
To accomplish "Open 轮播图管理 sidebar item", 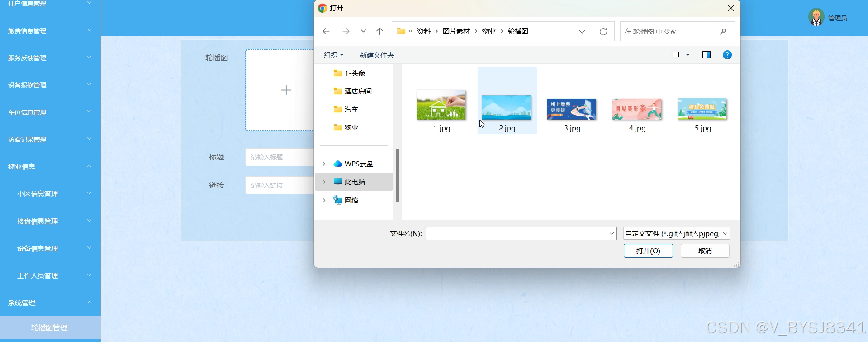I will 50,328.
